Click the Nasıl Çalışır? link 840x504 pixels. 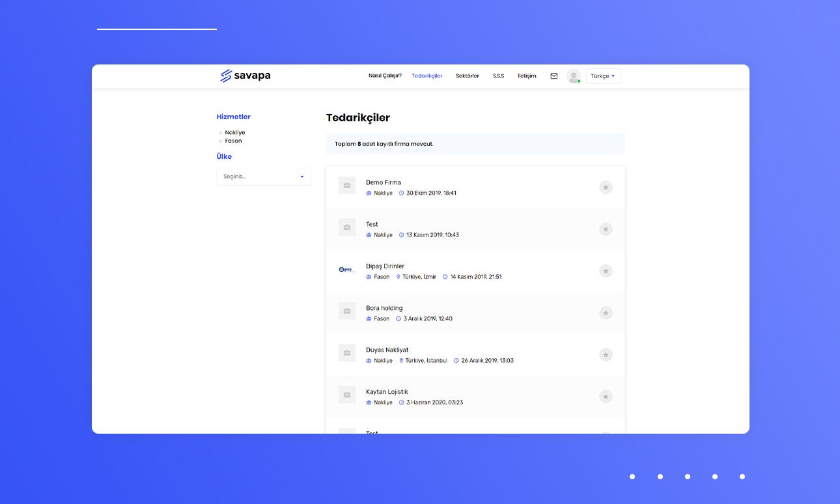click(384, 76)
